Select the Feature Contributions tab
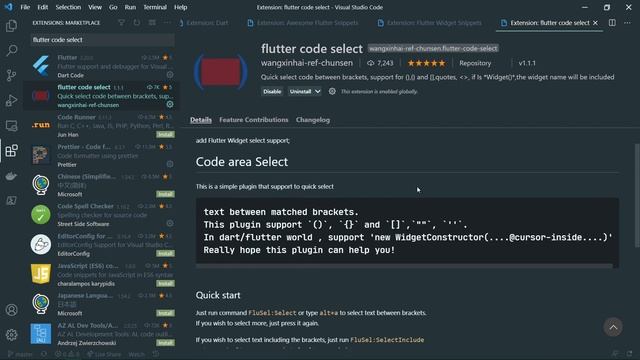 253,120
